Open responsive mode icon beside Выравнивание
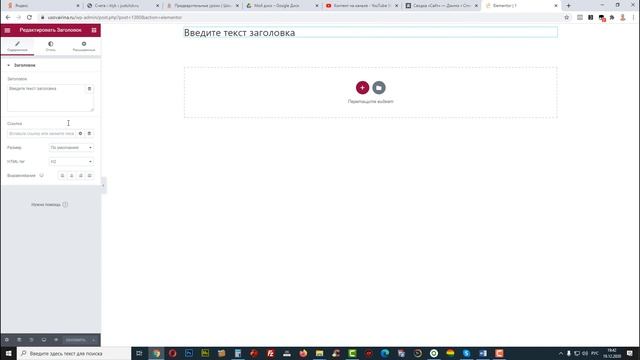This screenshot has width=640, height=360. tap(42, 176)
